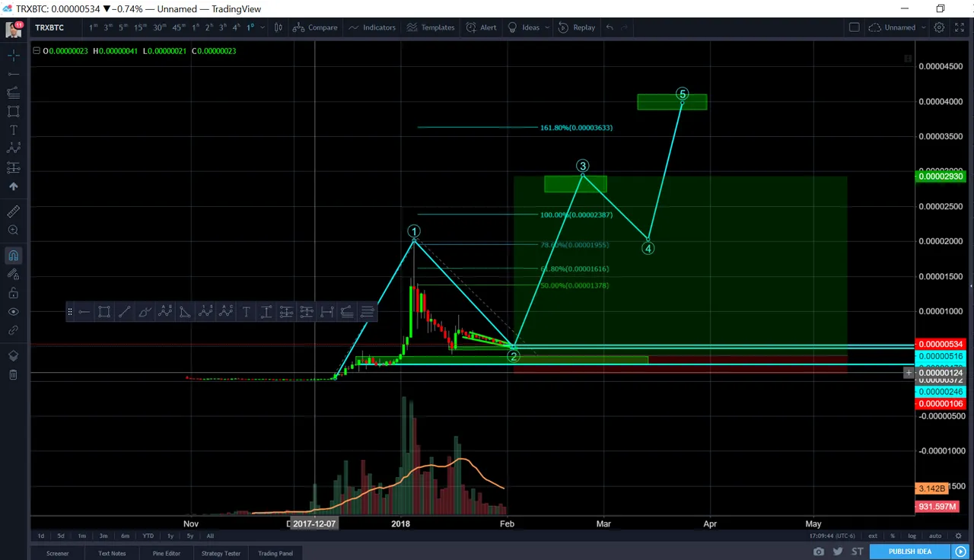Toggle log scale mode

[912, 536]
